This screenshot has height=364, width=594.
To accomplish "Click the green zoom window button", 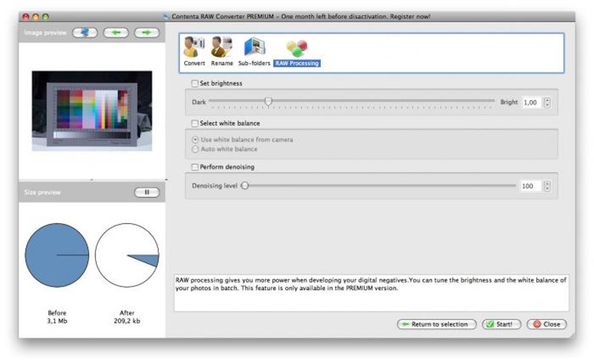I will click(x=45, y=17).
